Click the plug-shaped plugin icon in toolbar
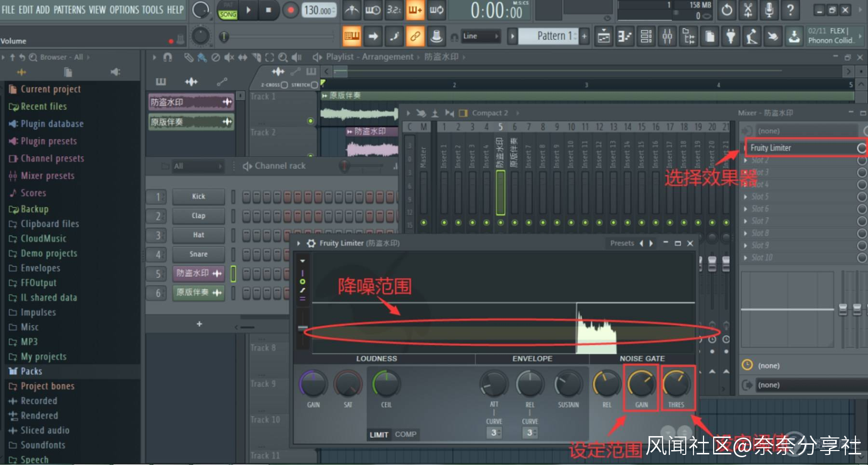The image size is (868, 465). tap(731, 36)
